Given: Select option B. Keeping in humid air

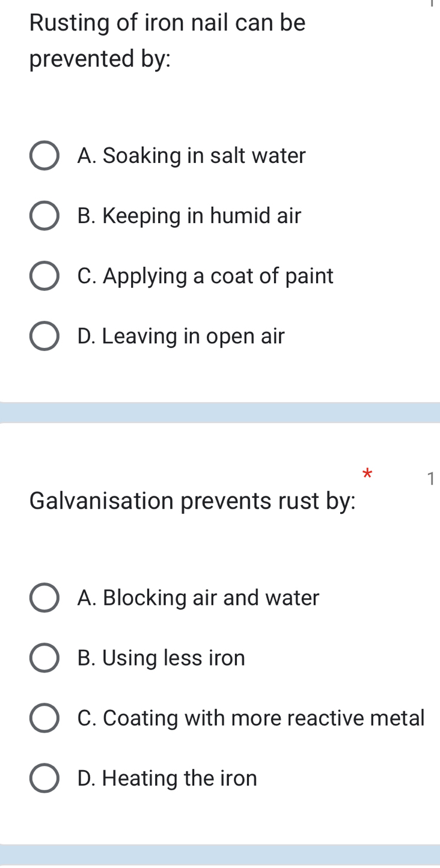Looking at the screenshot, I should (189, 215).
